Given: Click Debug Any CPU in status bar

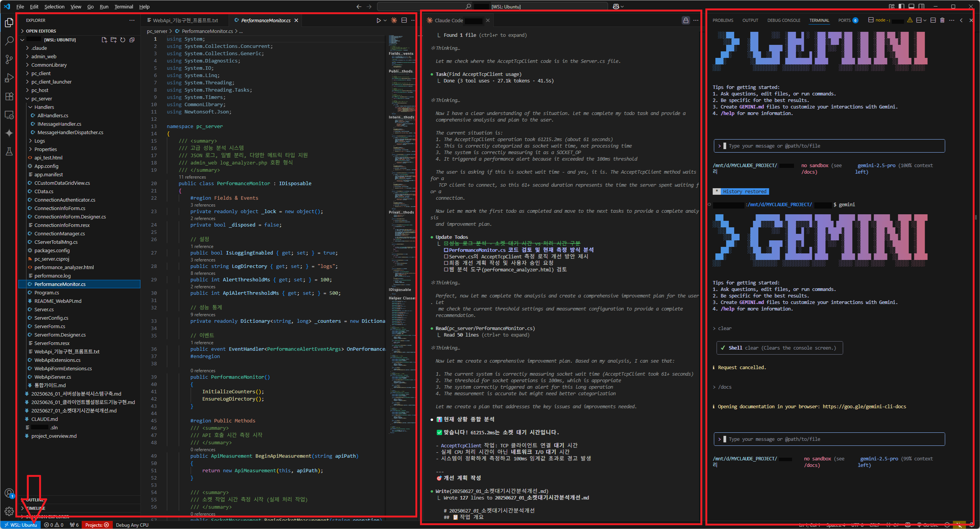Looking at the screenshot, I should [x=132, y=525].
